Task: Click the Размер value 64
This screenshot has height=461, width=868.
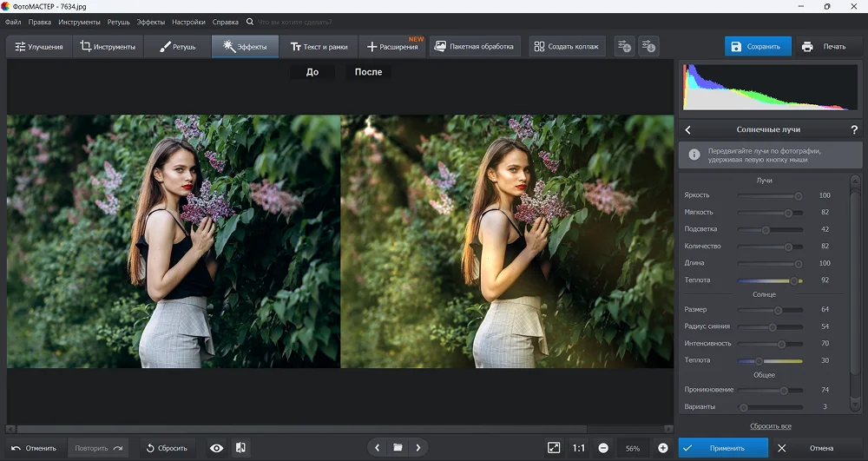Action: coord(825,309)
